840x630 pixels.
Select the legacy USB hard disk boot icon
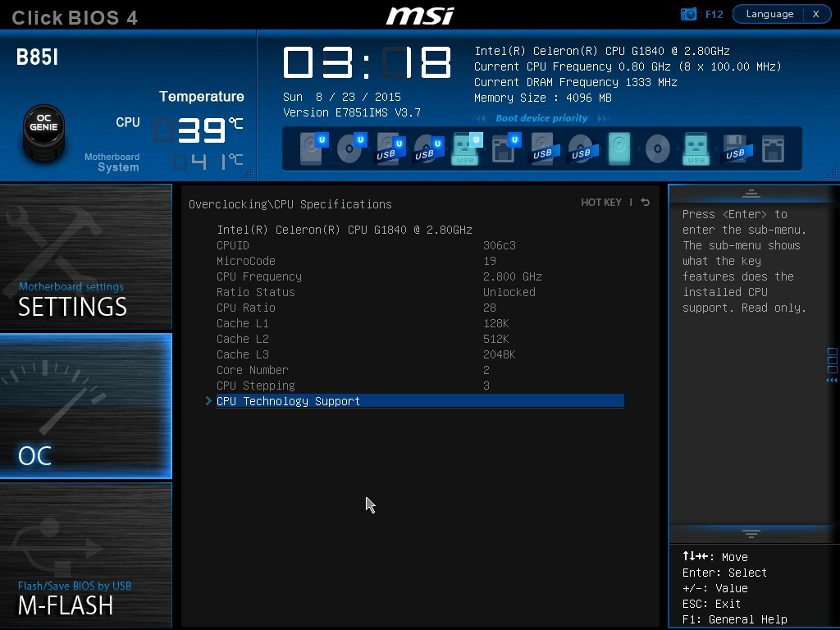point(545,148)
